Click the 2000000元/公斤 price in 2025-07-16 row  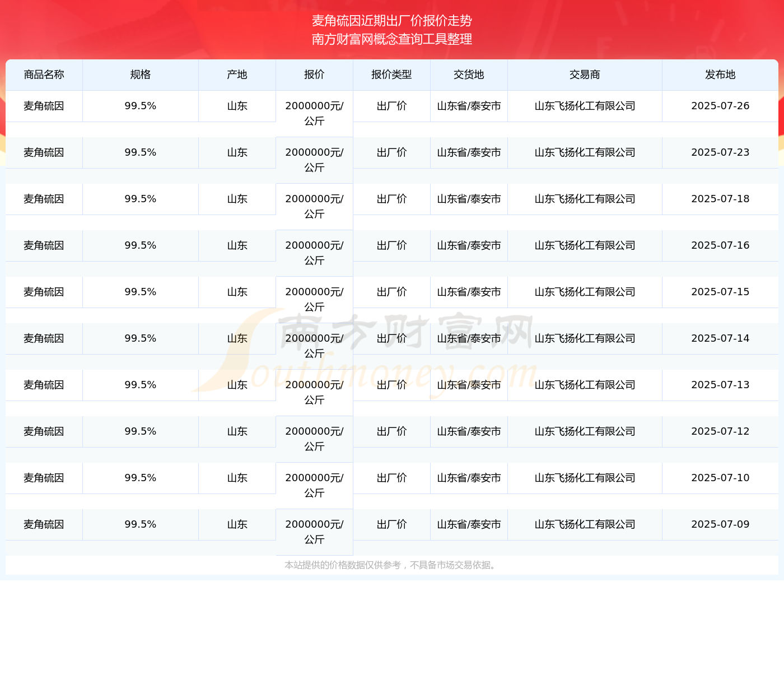pyautogui.click(x=314, y=253)
